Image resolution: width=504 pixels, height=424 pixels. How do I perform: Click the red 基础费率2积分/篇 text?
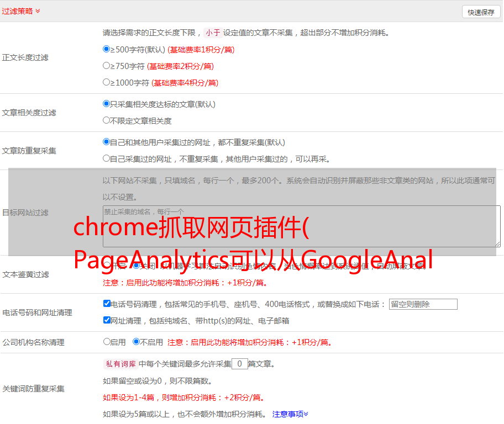pos(180,66)
